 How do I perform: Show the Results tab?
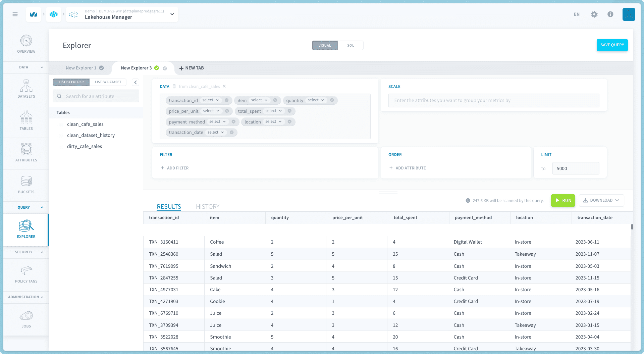pos(169,207)
